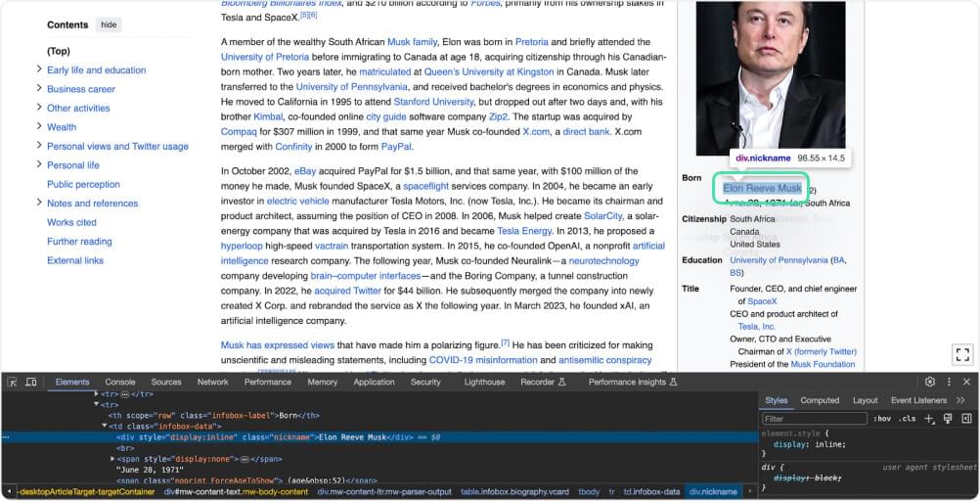Viewport: 980px width, 501px height.
Task: Open the Memory tab
Action: 323,382
